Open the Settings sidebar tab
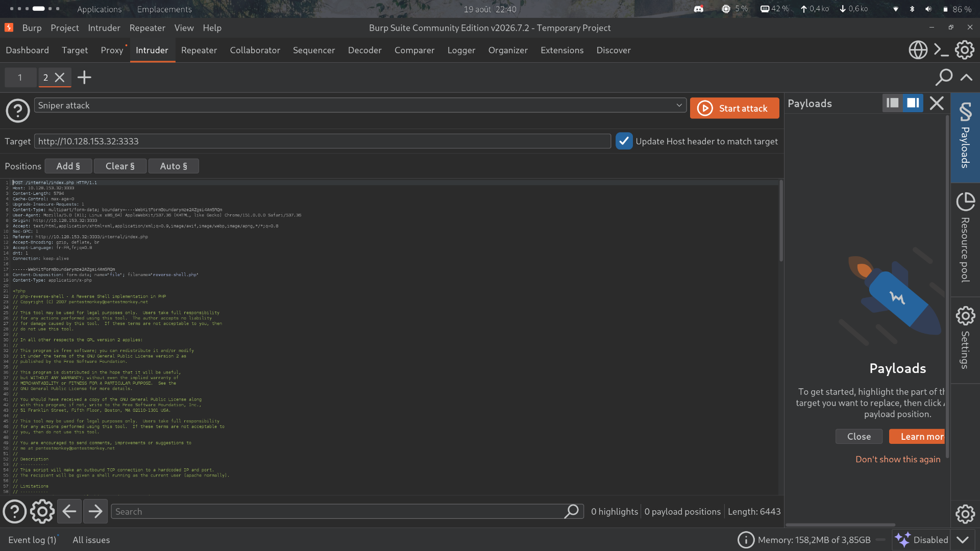980x551 pixels. (965, 340)
